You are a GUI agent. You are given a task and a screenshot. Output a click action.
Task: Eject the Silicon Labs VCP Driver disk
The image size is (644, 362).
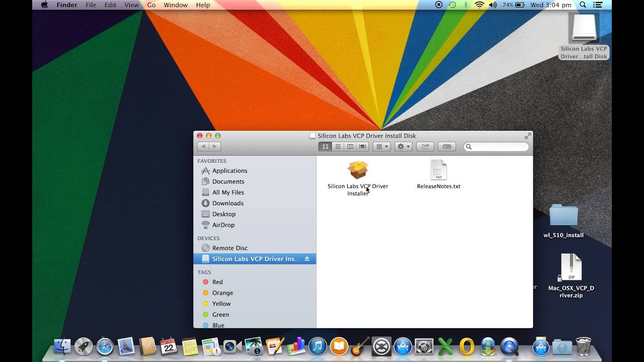coord(307,259)
